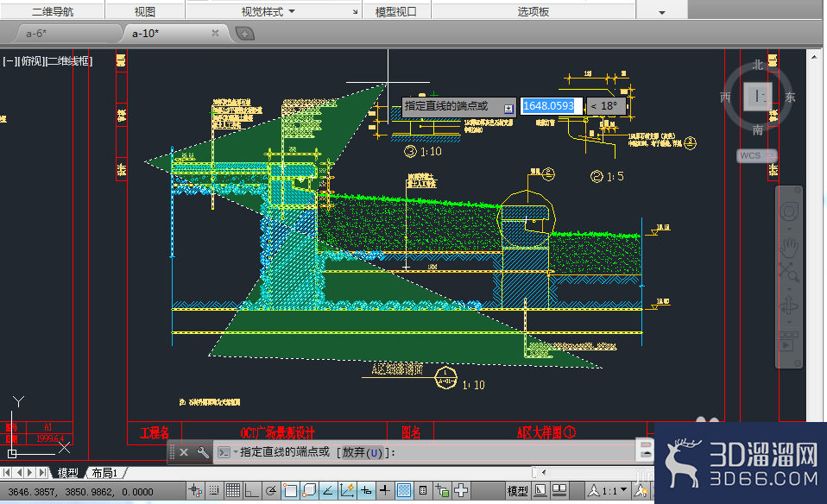
Task: Toggle Object Snap Tracking in the status bar
Action: (x=327, y=491)
